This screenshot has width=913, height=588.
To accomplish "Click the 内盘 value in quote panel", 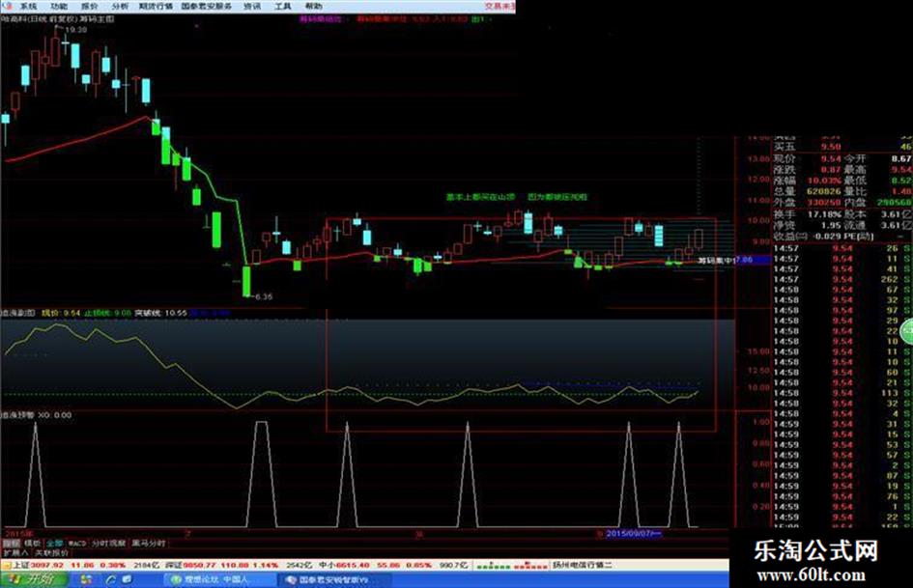I will pos(895,203).
